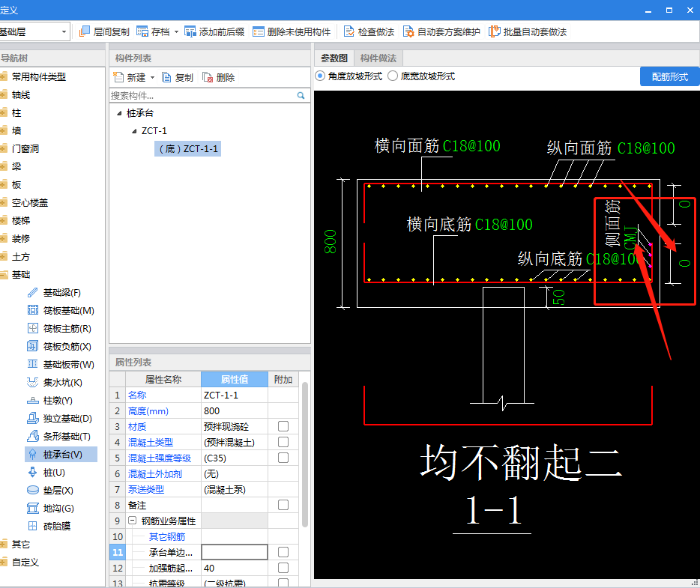This screenshot has width=700, height=588.
Task: Toggle the 混凝土强度等级 附加 checkbox
Action: pyautogui.click(x=283, y=458)
